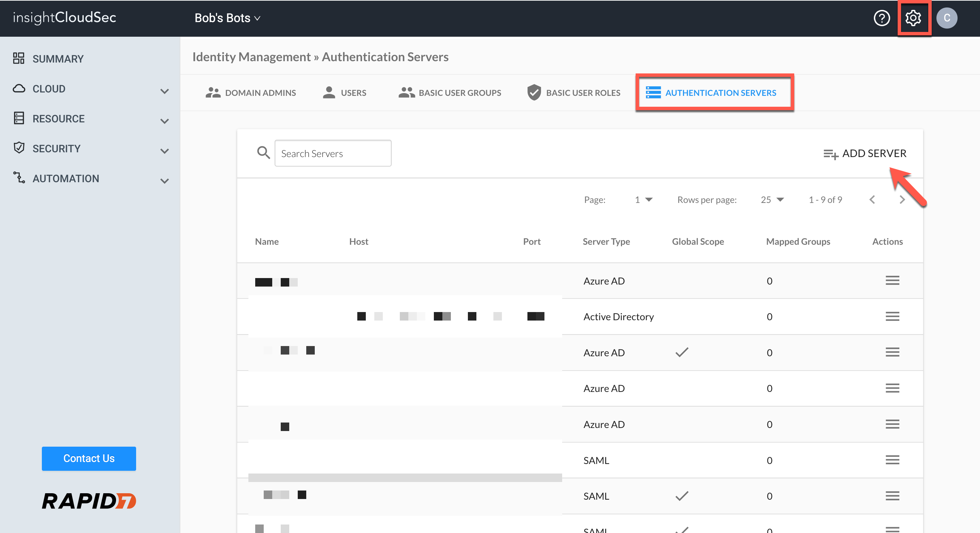Viewport: 980px width, 533px height.
Task: Open the settings gear icon
Action: 913,18
